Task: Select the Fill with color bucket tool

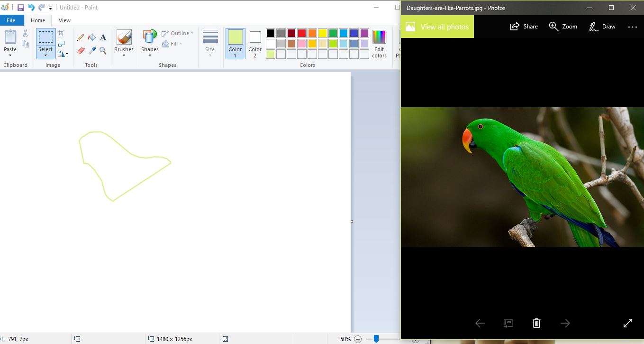Action: [92, 37]
